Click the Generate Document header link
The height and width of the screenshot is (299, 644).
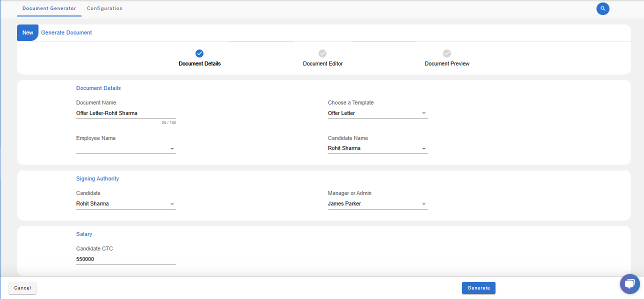click(x=66, y=33)
